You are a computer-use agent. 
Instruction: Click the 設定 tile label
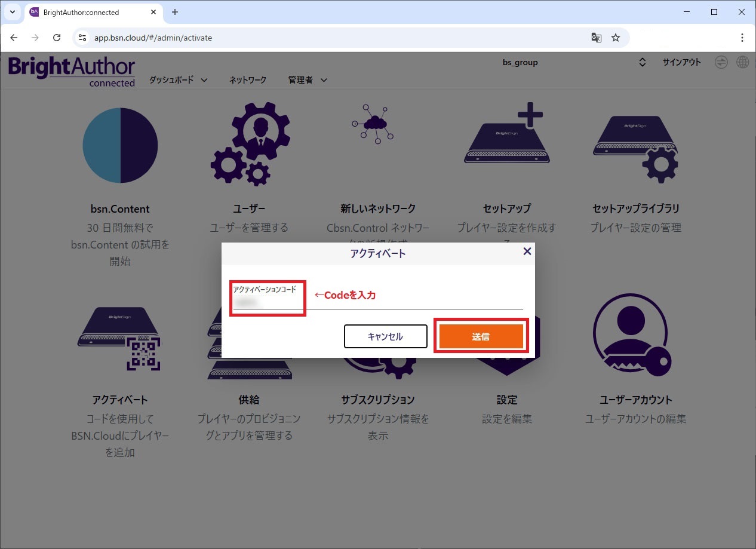[x=507, y=400]
